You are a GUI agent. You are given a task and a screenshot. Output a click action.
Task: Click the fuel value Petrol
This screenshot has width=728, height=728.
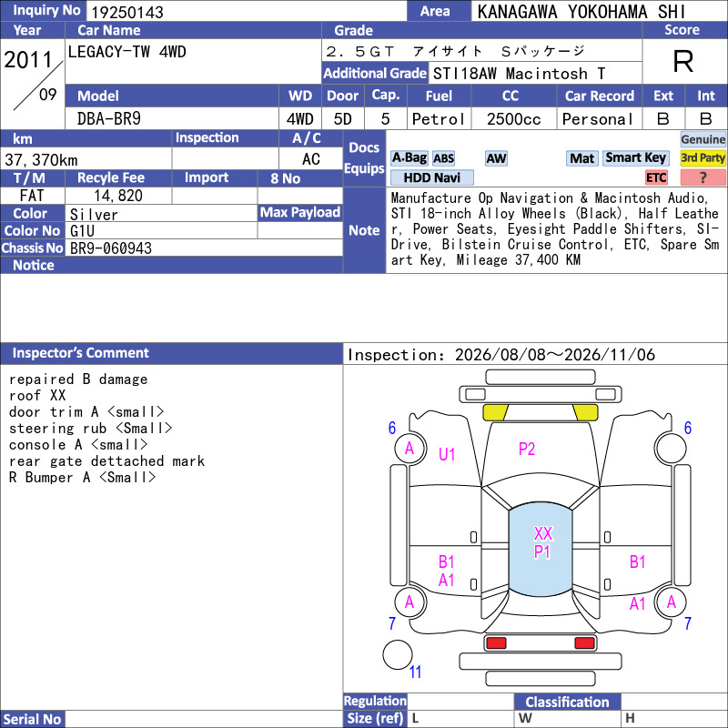[439, 119]
